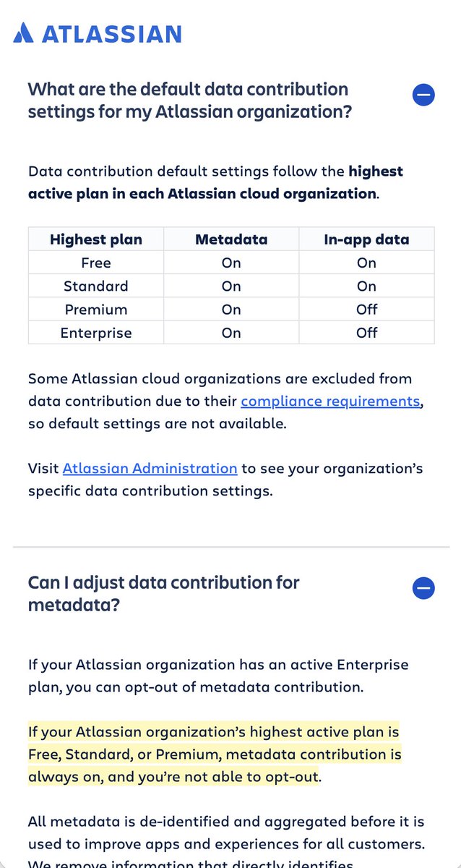
Task: Select the Enterprise plan row label
Action: click(96, 333)
